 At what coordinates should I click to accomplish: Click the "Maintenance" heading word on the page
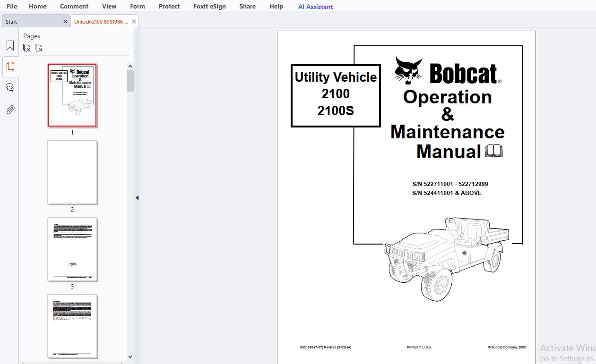click(448, 132)
